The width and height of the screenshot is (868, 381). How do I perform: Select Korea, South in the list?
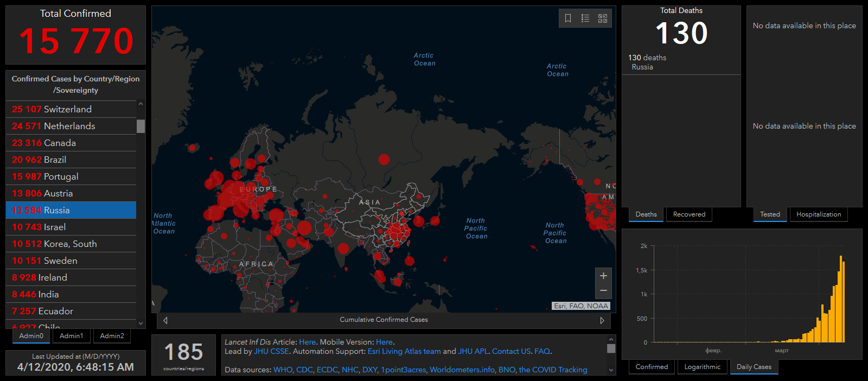tap(71, 244)
